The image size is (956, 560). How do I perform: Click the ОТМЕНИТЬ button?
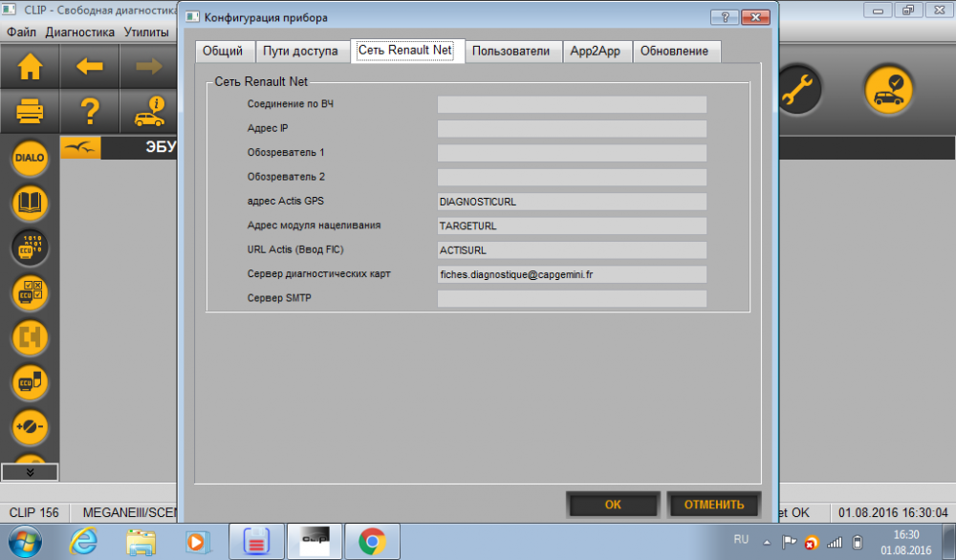(x=714, y=505)
